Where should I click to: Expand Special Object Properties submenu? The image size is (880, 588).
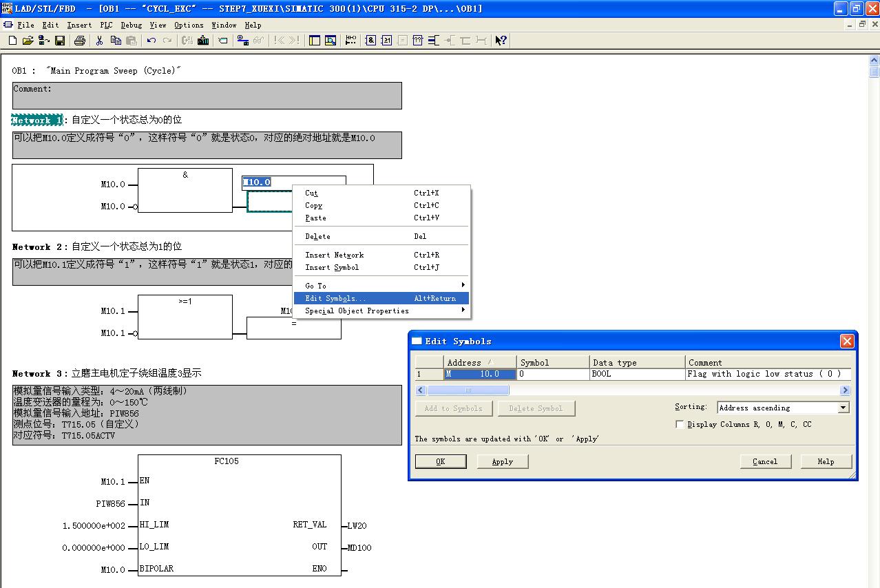pyautogui.click(x=381, y=311)
